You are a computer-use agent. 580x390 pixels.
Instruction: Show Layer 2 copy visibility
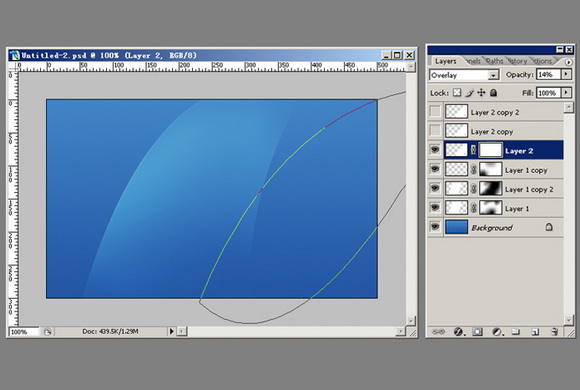coord(435,131)
